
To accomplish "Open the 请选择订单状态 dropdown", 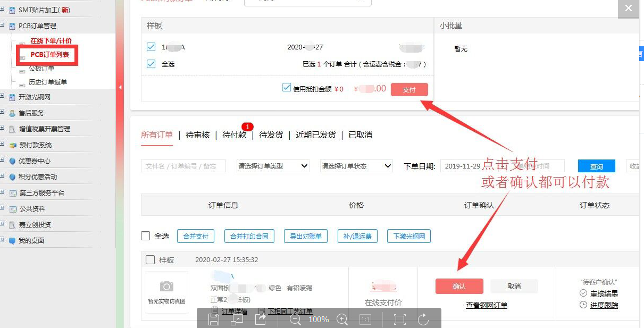I will [356, 166].
